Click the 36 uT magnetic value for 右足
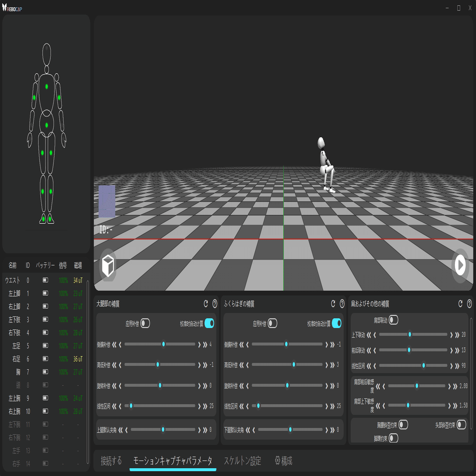The width and height of the screenshot is (476, 476). click(78, 359)
